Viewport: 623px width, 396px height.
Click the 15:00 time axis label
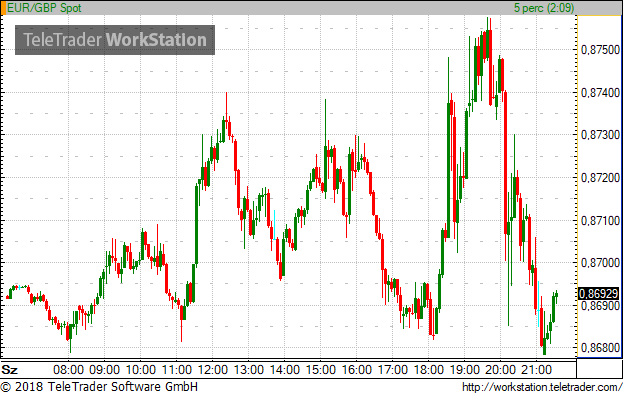click(321, 370)
